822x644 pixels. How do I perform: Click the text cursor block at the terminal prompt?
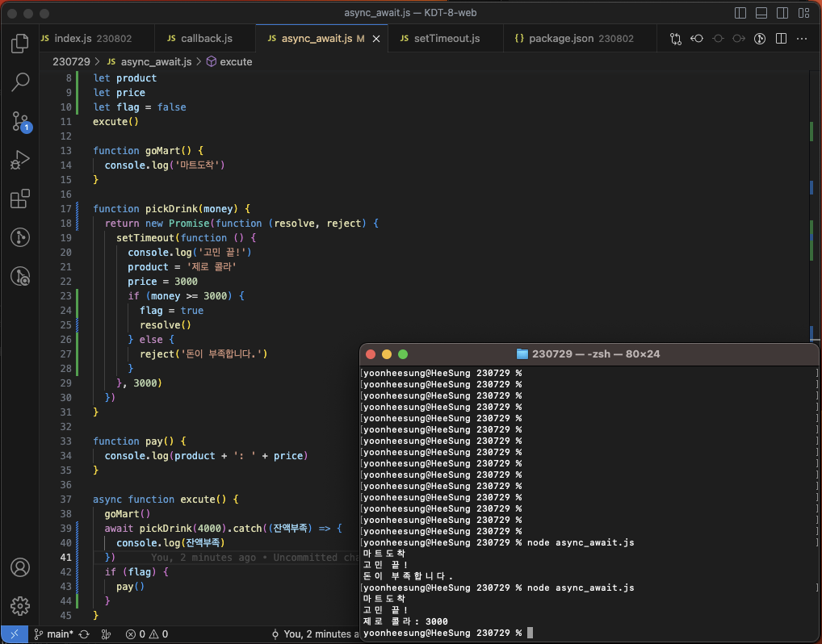530,633
